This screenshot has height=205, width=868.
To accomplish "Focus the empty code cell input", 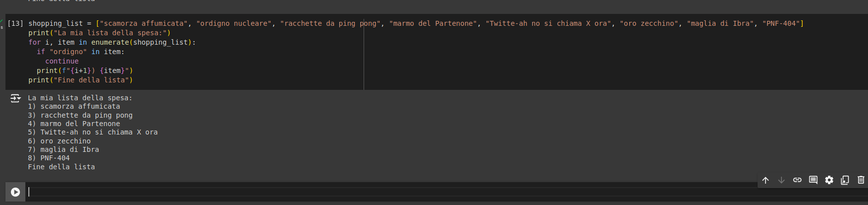I will 348,192.
